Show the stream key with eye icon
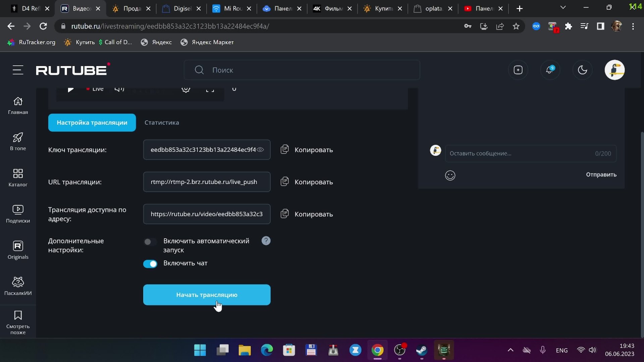The width and height of the screenshot is (644, 362). [x=260, y=150]
